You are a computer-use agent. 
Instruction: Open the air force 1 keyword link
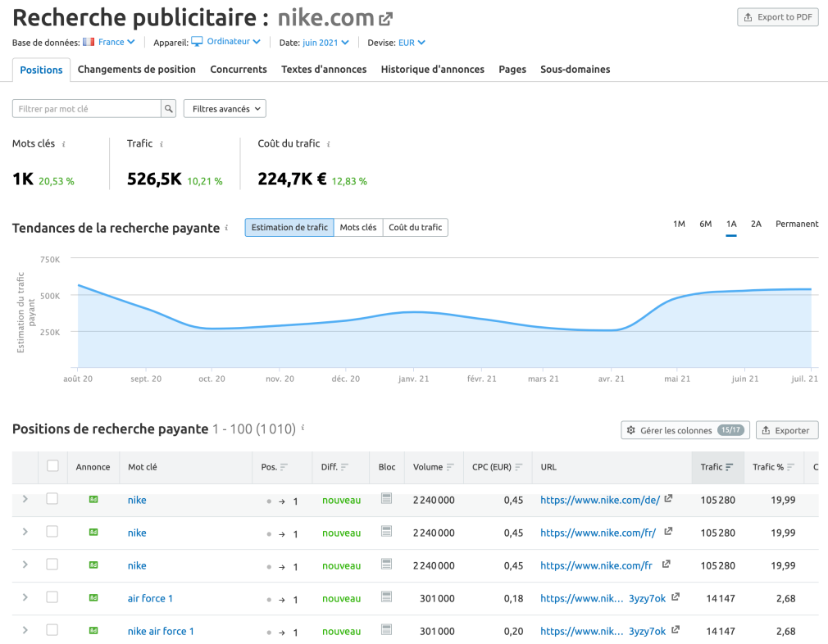click(x=150, y=598)
